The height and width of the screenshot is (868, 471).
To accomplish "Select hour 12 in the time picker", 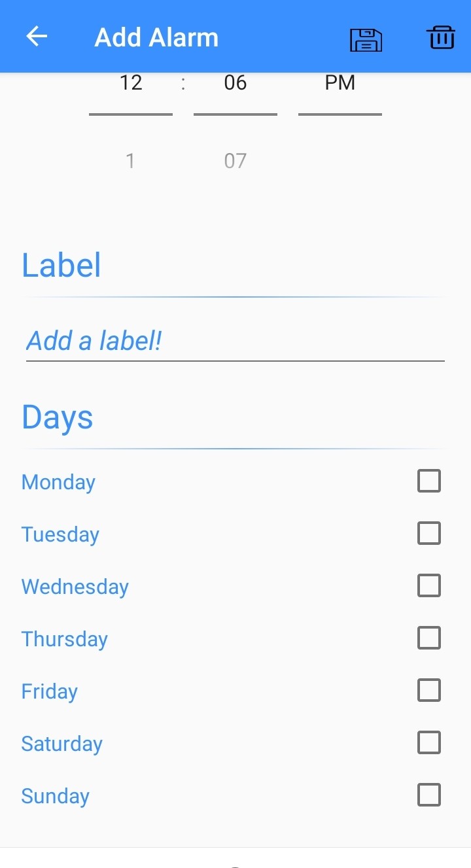I will [x=131, y=83].
